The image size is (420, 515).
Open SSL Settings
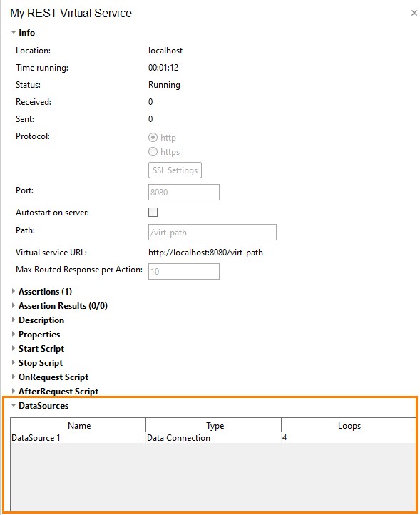[x=175, y=170]
